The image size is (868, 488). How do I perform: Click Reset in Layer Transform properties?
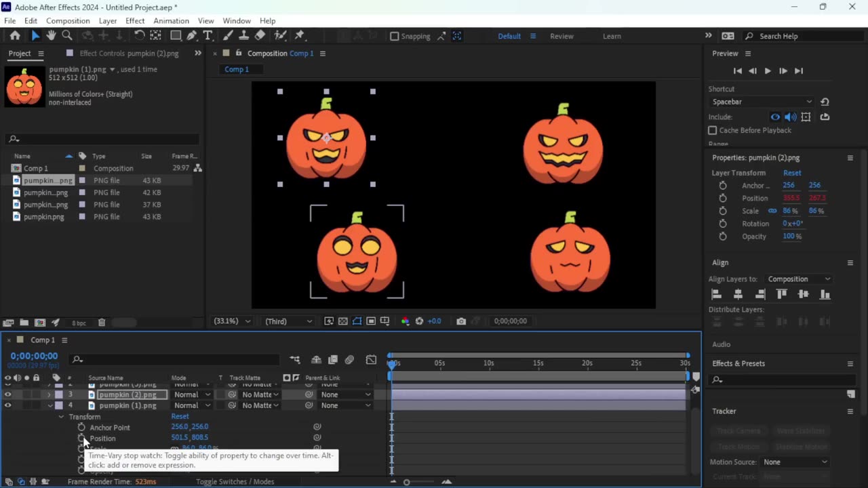click(x=792, y=173)
